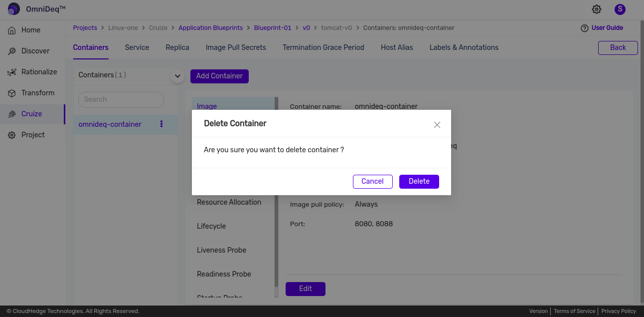Focus the containers Search field
Viewport: 644px width, 317px height.
point(121,99)
